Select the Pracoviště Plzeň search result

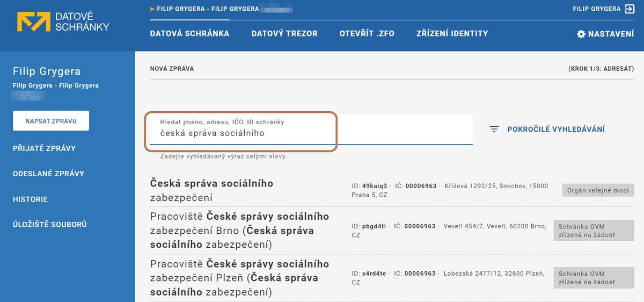click(392, 278)
